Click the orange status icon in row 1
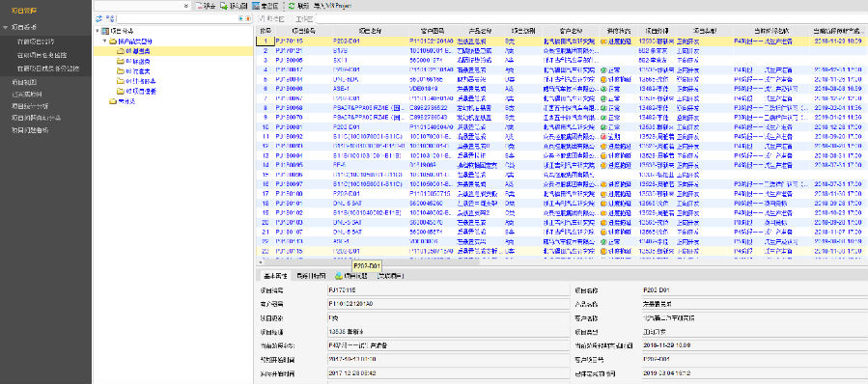The image size is (868, 384). 603,41
